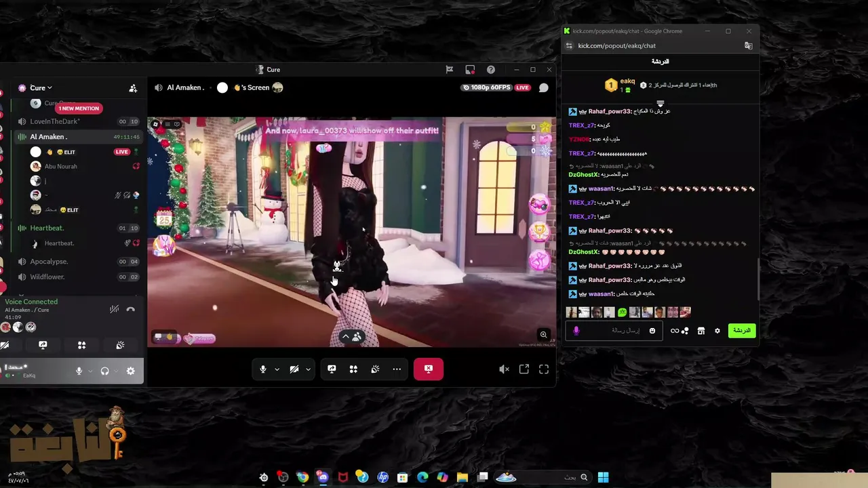
Task: Join the Apocalypse voice channel
Action: 79,262
